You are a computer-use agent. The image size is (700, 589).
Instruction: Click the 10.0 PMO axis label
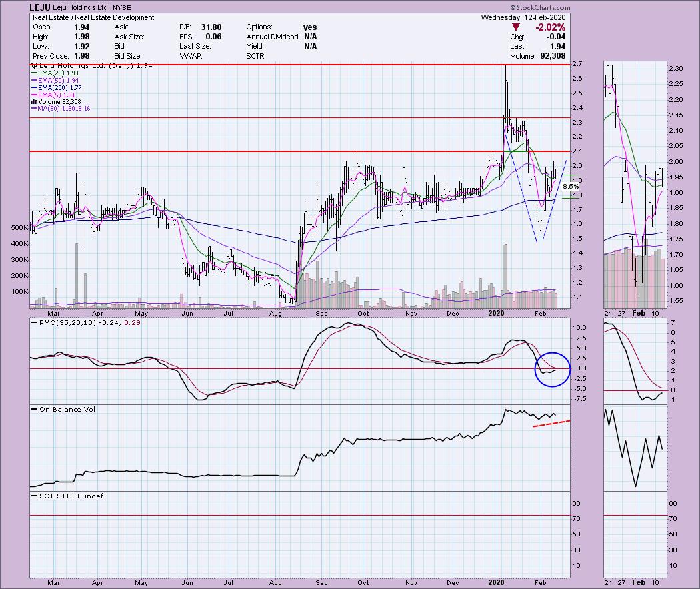579,328
